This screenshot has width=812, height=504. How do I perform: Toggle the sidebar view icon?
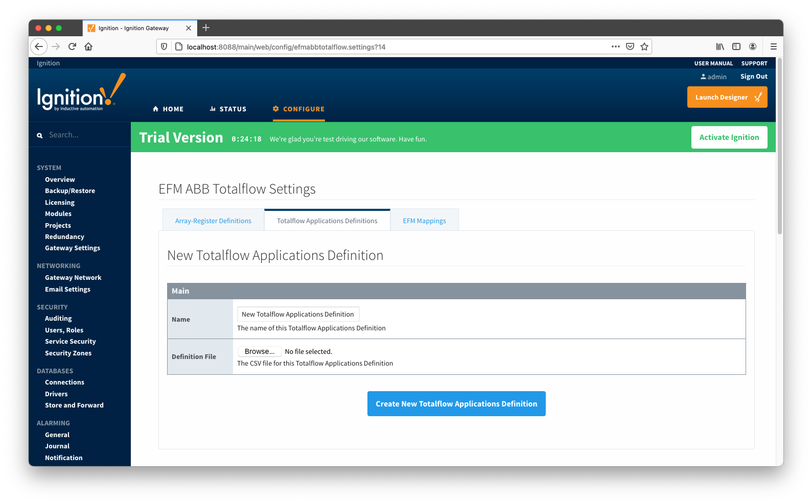[x=736, y=46]
